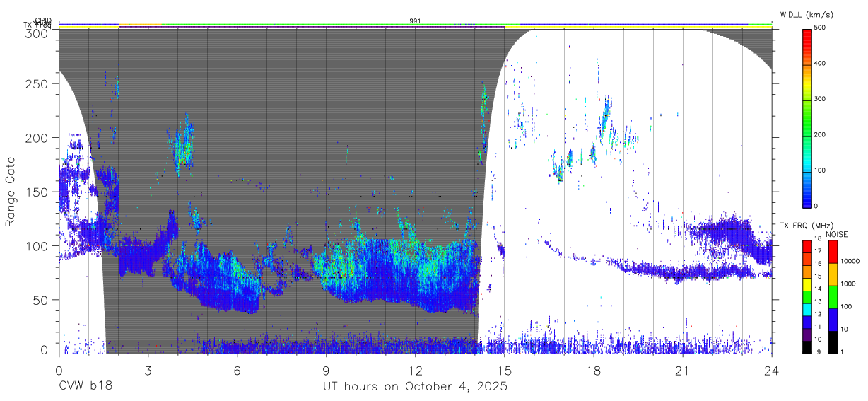868x401 pixels.
Task: Click "17" on the TX FRQ legend
Action: tap(817, 250)
